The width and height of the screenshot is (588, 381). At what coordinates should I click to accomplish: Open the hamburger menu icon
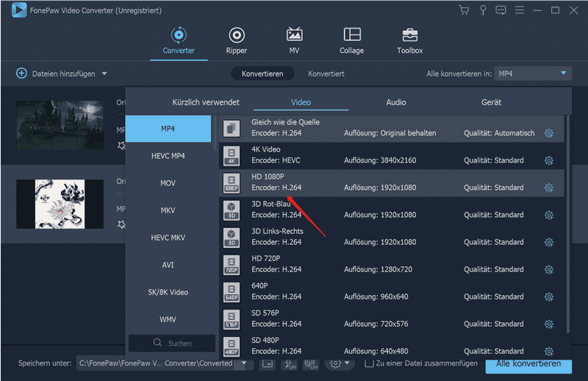click(x=520, y=10)
